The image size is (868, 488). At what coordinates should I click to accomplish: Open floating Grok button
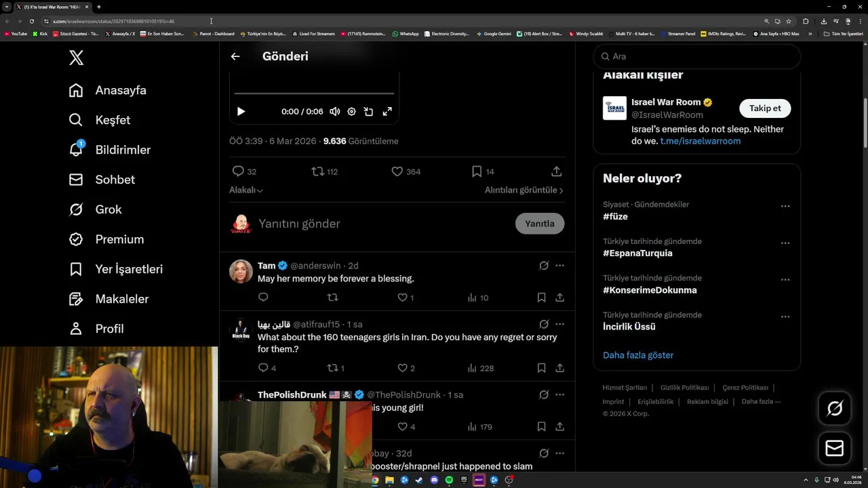(835, 408)
